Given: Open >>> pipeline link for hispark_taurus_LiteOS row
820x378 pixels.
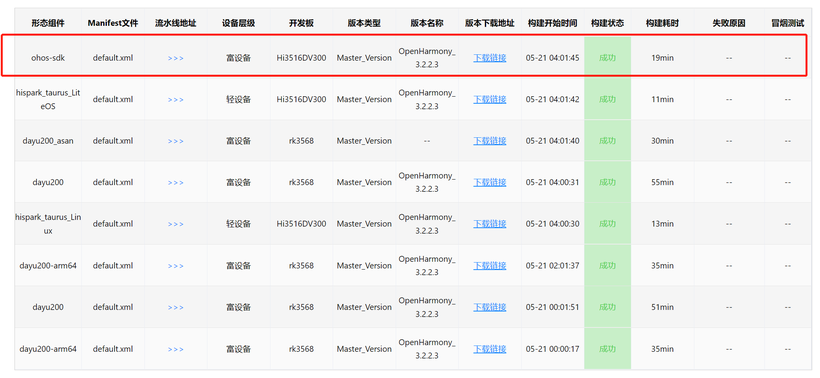Looking at the screenshot, I should (x=176, y=99).
